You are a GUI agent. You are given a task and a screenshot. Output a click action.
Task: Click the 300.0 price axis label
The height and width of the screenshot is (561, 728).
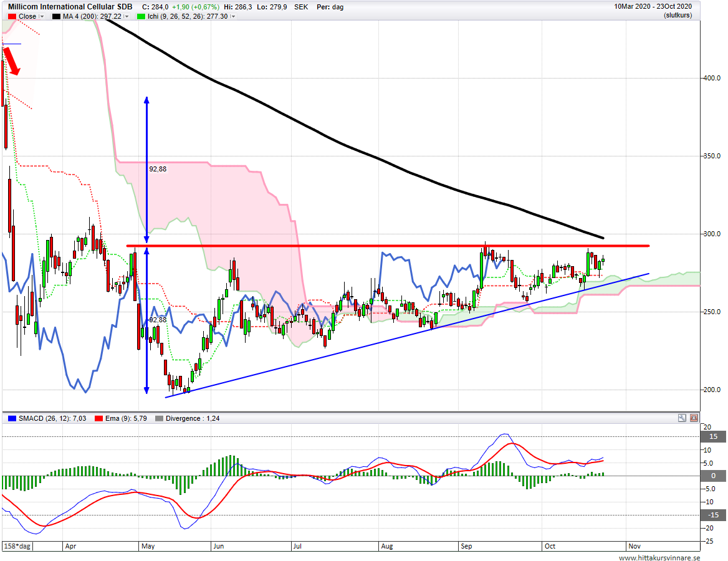(711, 234)
